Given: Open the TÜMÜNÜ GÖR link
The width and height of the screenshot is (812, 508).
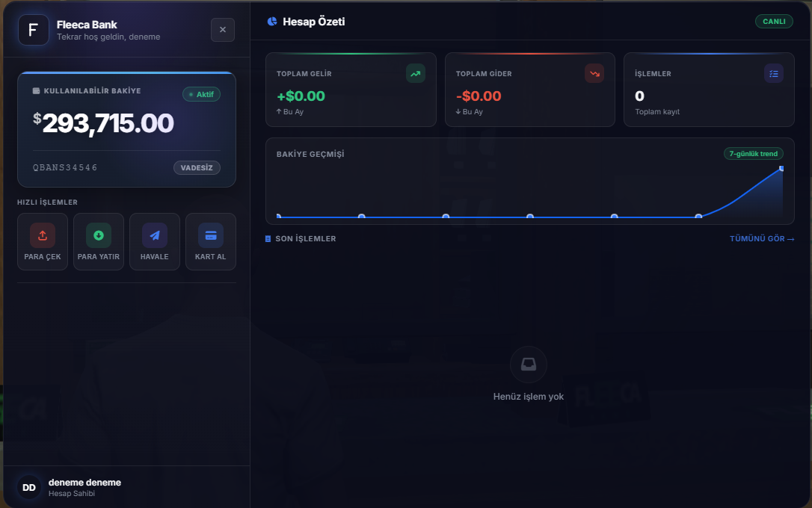Looking at the screenshot, I should click(x=762, y=238).
